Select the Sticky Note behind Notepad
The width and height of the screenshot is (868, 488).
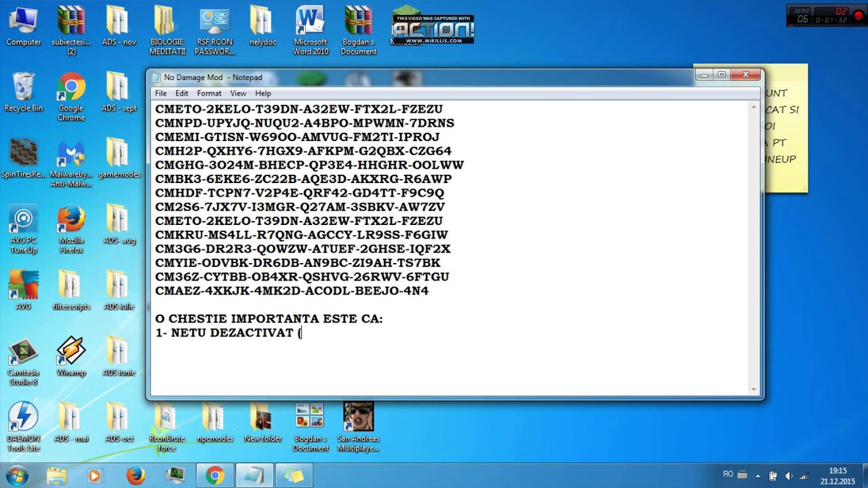coord(786,129)
